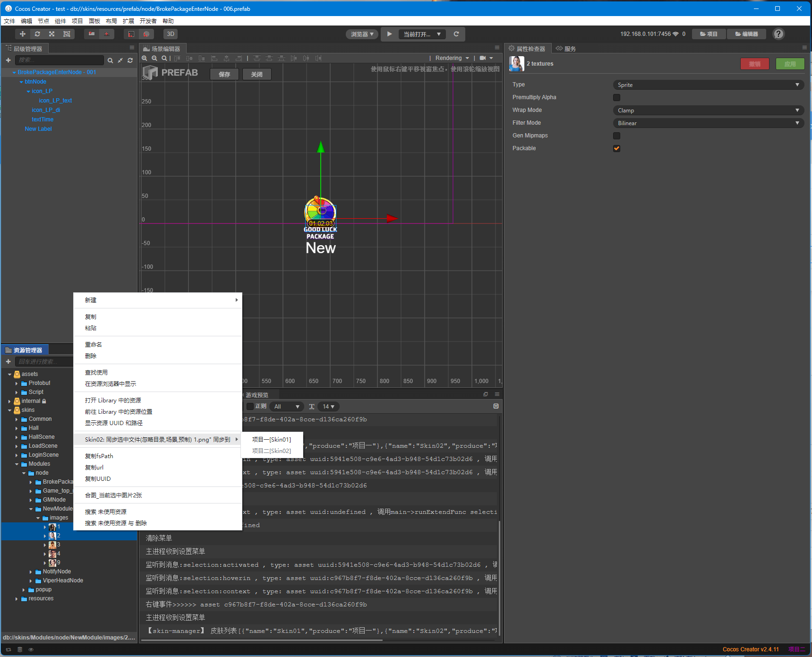Open the hierarchy panel menu icon
The height and width of the screenshot is (657, 812).
pos(132,48)
